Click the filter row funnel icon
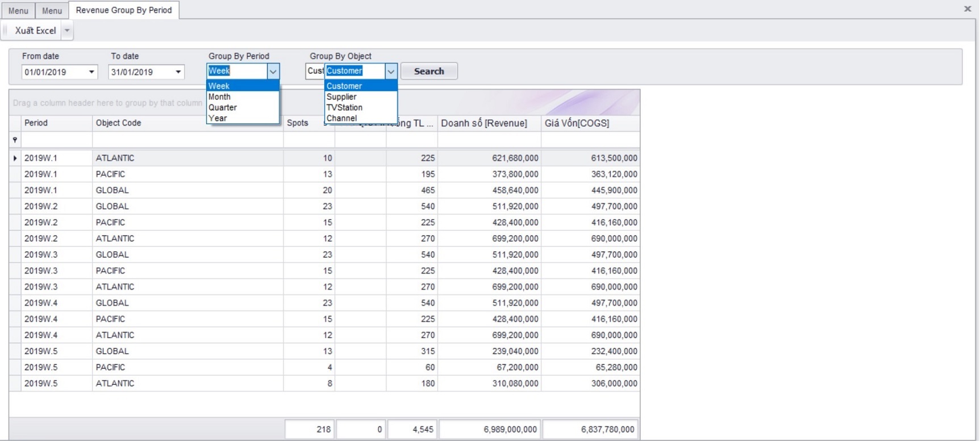This screenshot has width=980, height=441. (15, 140)
